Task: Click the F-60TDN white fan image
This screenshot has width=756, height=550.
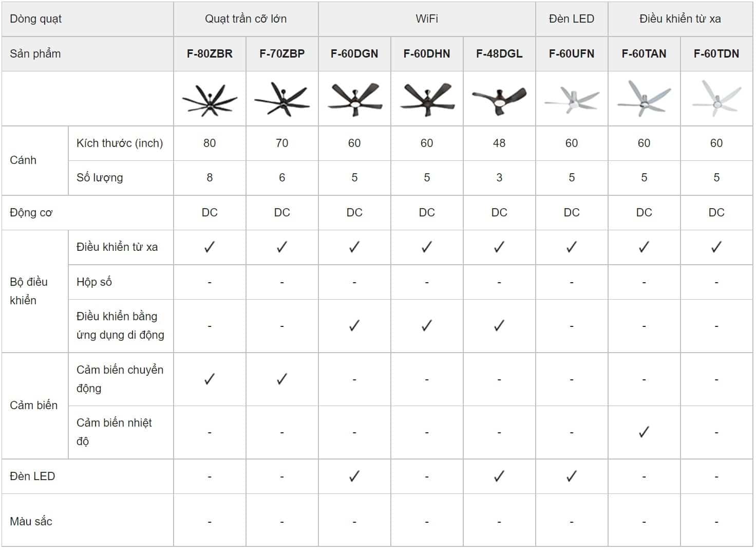Action: pos(716,99)
